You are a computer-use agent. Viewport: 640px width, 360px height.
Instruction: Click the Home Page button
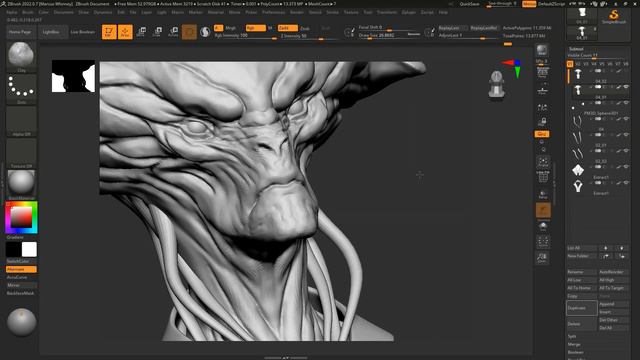20,32
